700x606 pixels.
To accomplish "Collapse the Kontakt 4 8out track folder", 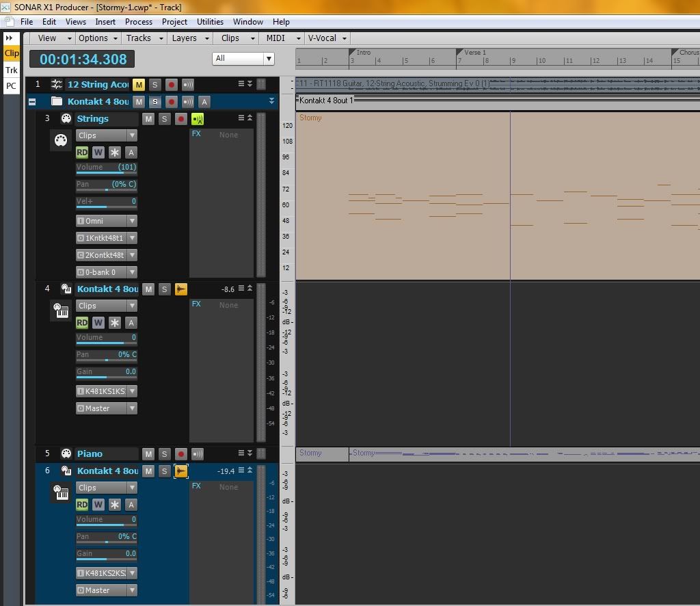I will click(32, 102).
